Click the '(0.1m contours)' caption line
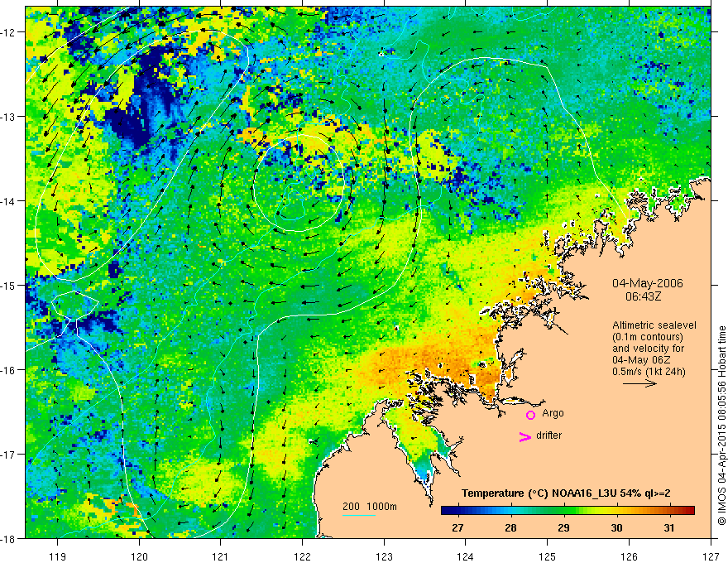This screenshot has height=563, width=728. 648,337
